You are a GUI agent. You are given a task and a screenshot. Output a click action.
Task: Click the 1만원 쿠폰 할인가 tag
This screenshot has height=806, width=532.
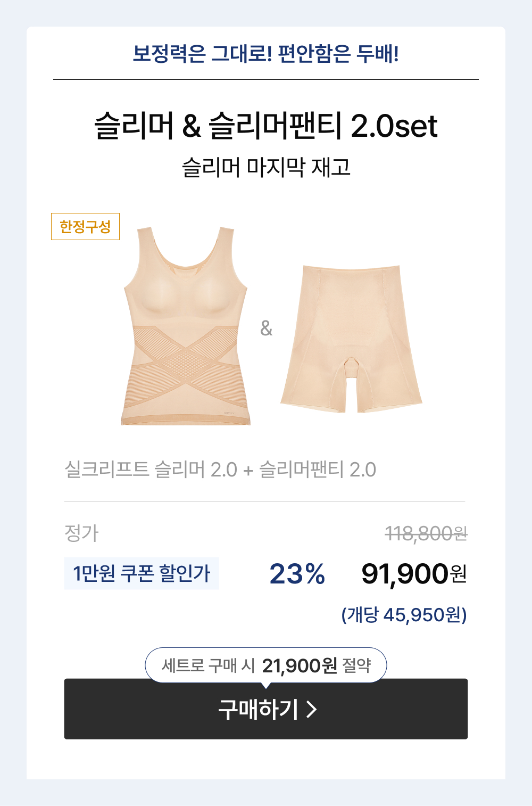coord(142,573)
